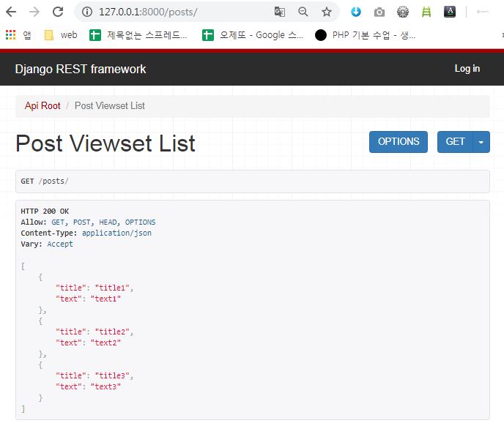Go to Api Root breadcrumb
The image size is (504, 423).
tap(42, 105)
